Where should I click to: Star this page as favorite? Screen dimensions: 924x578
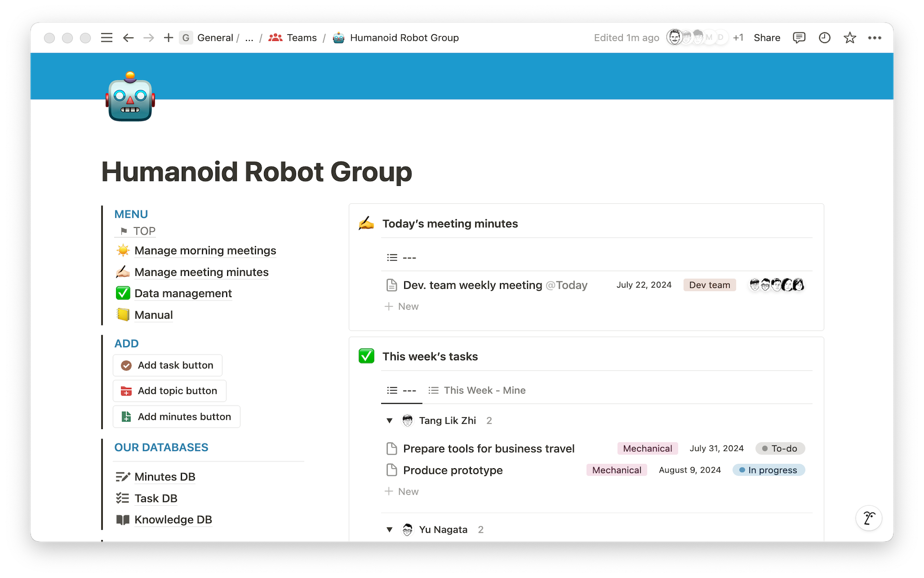(x=849, y=38)
